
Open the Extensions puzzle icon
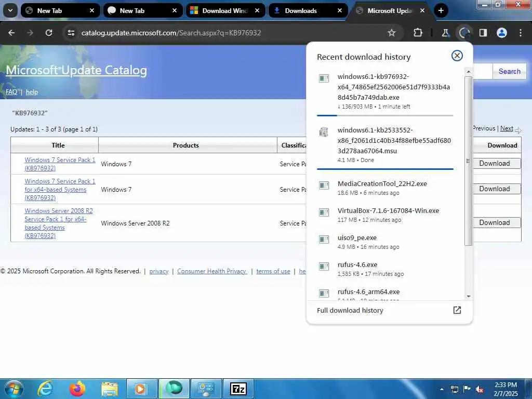coord(418,33)
